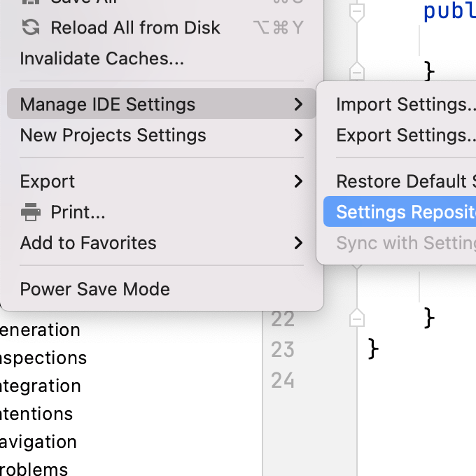Click line number 23 in the gutter
Screen dimensions: 476x476
point(283,349)
